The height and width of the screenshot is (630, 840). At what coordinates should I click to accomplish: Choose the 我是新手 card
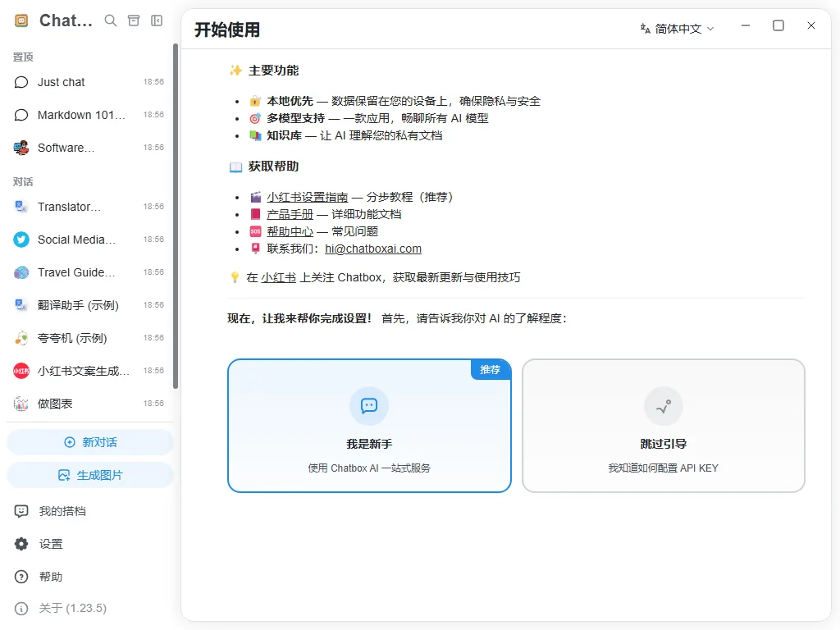(x=369, y=426)
